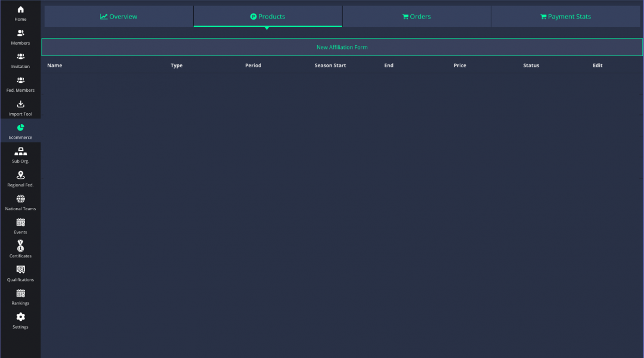Switch to the Orders tab
Screen dimensions: 644x358
[x=416, y=17]
